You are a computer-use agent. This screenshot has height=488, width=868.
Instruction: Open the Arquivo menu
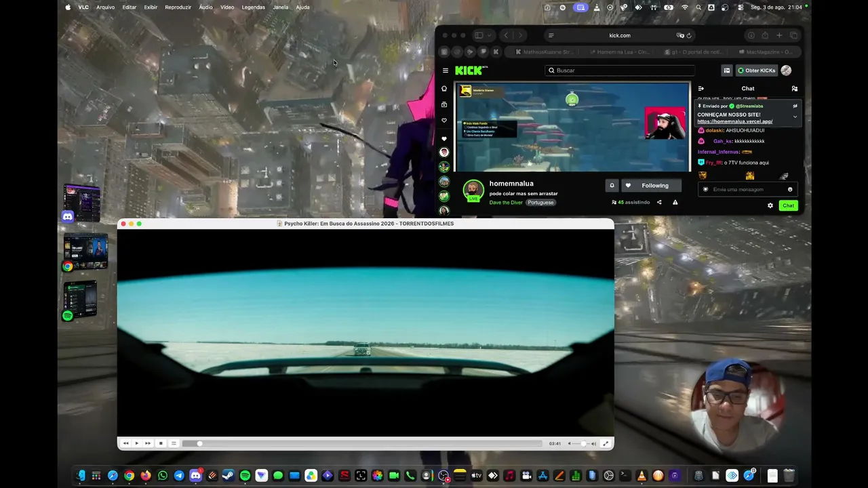click(x=105, y=7)
